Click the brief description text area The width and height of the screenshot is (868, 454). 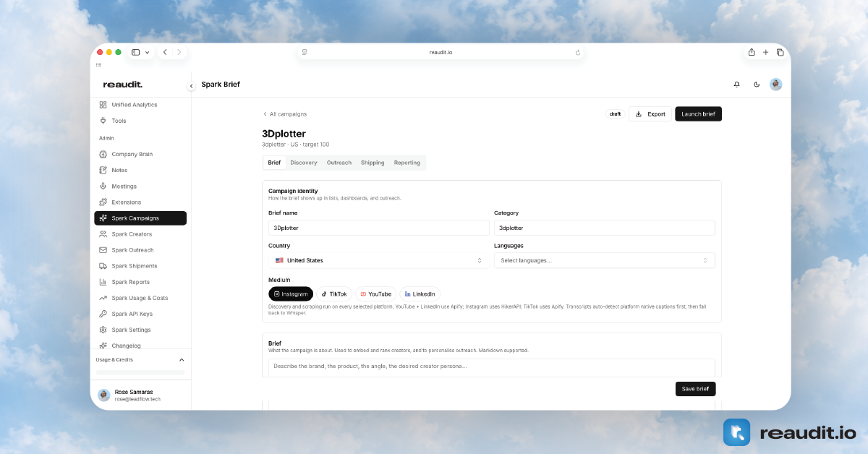click(x=492, y=367)
